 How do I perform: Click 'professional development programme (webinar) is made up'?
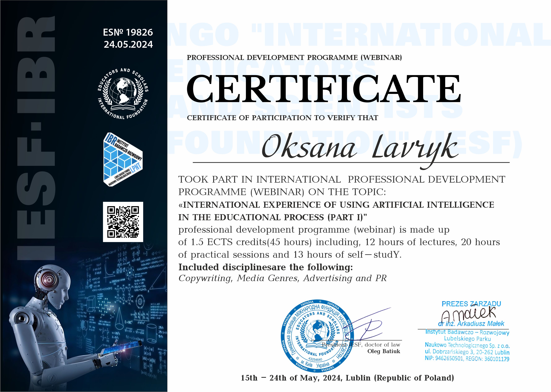tap(314, 230)
